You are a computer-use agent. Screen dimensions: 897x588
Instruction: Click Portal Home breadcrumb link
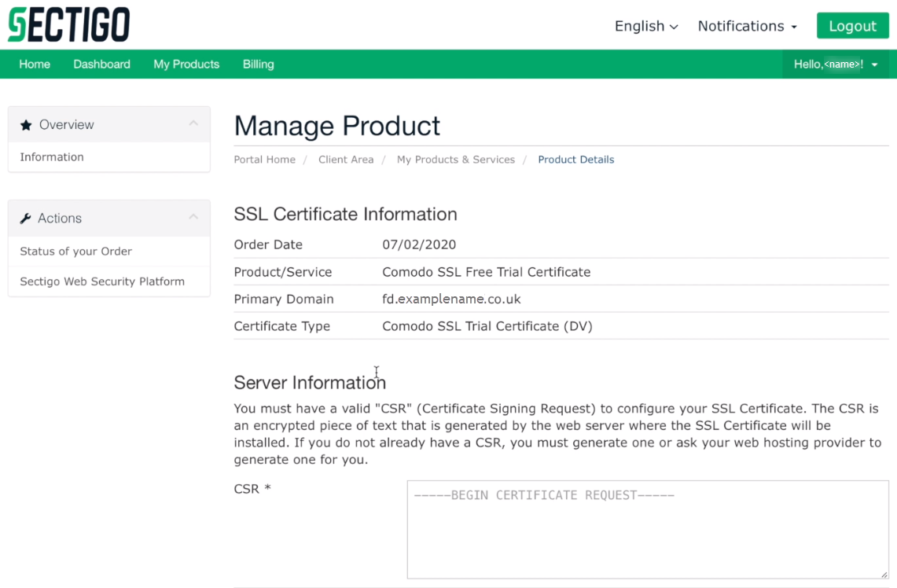[264, 160]
